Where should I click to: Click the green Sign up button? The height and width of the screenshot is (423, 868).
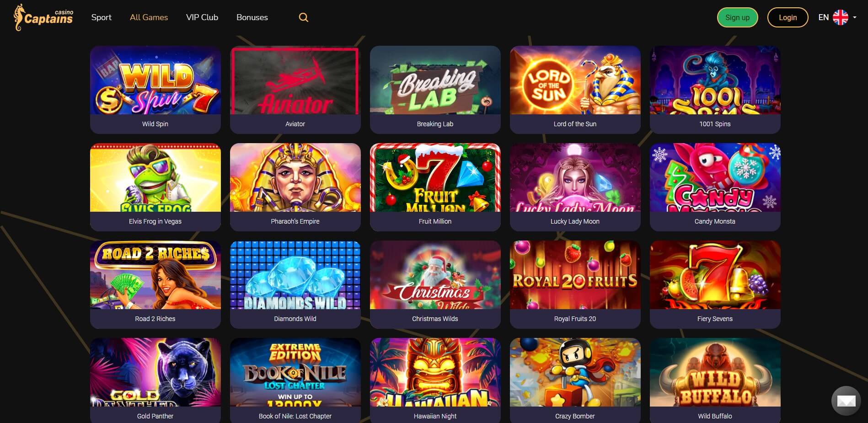tap(738, 17)
